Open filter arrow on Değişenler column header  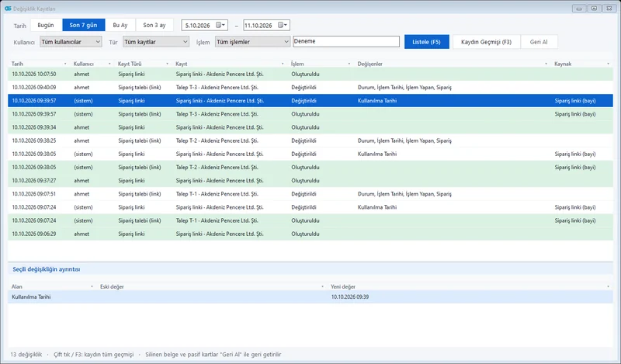(546, 64)
